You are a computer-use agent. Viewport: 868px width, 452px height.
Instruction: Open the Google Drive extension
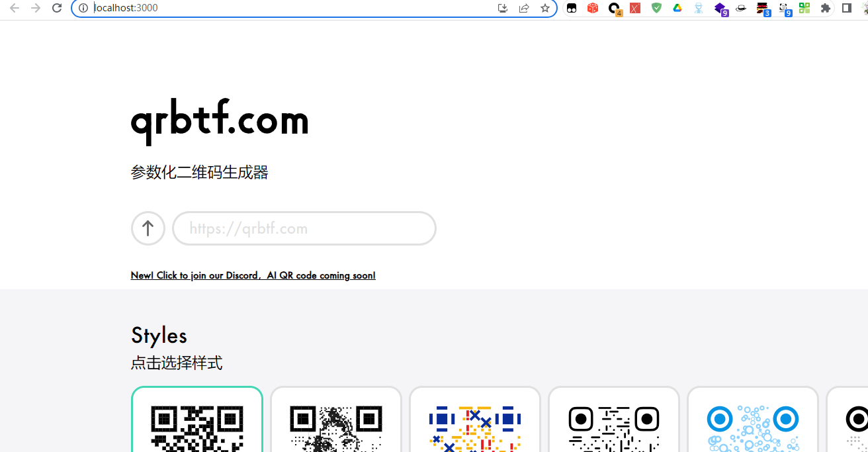(677, 8)
